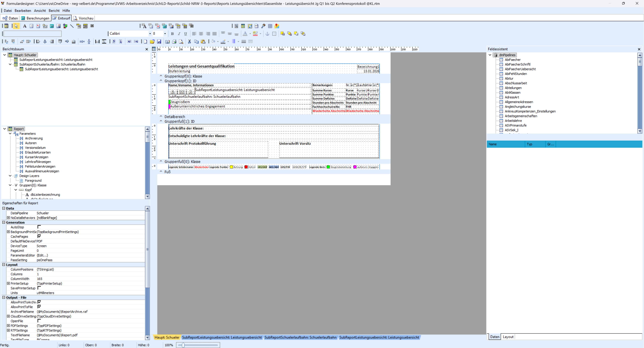Collapse the Parameters tree node

[x=10, y=134]
